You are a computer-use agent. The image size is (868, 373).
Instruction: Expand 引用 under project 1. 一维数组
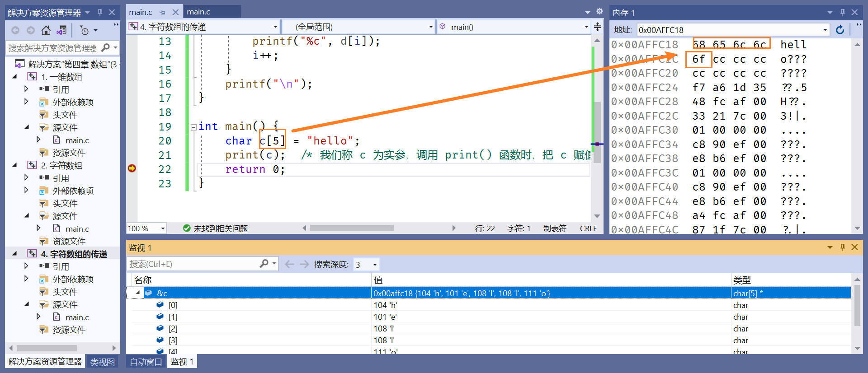tap(26, 89)
